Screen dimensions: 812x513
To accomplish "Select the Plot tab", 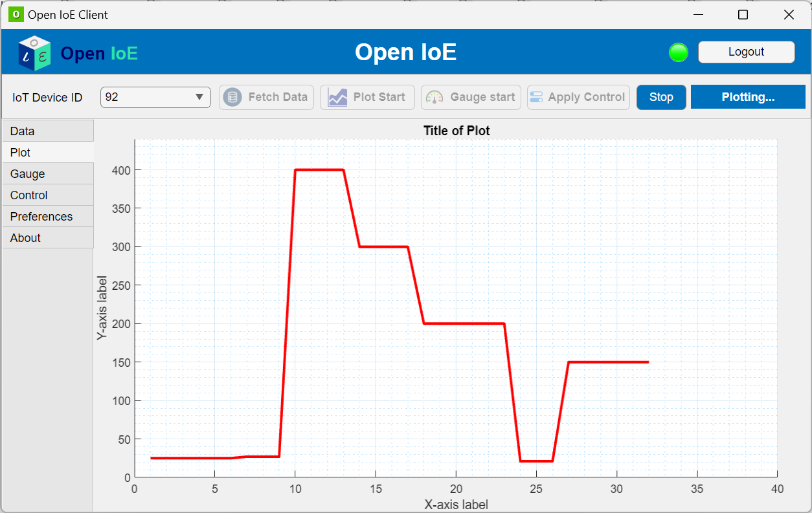I will [48, 153].
